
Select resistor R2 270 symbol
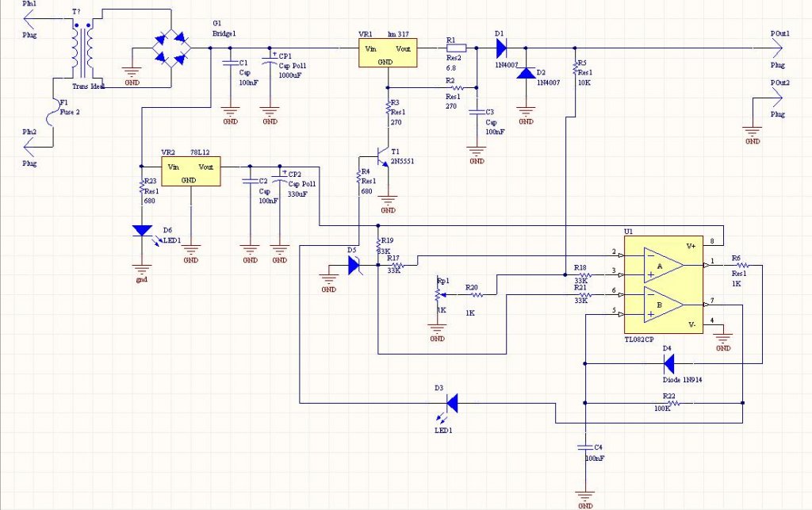click(x=456, y=87)
